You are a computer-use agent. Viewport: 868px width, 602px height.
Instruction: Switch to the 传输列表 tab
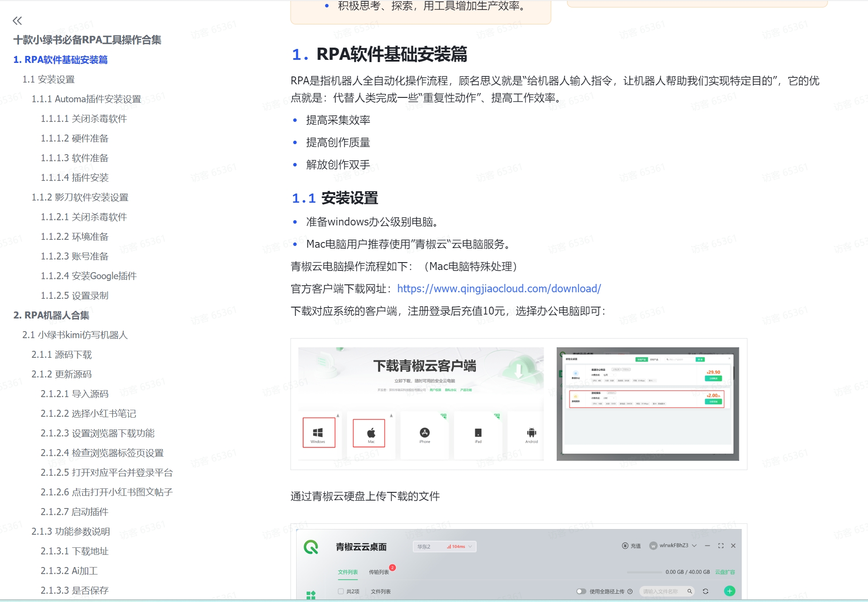(379, 572)
